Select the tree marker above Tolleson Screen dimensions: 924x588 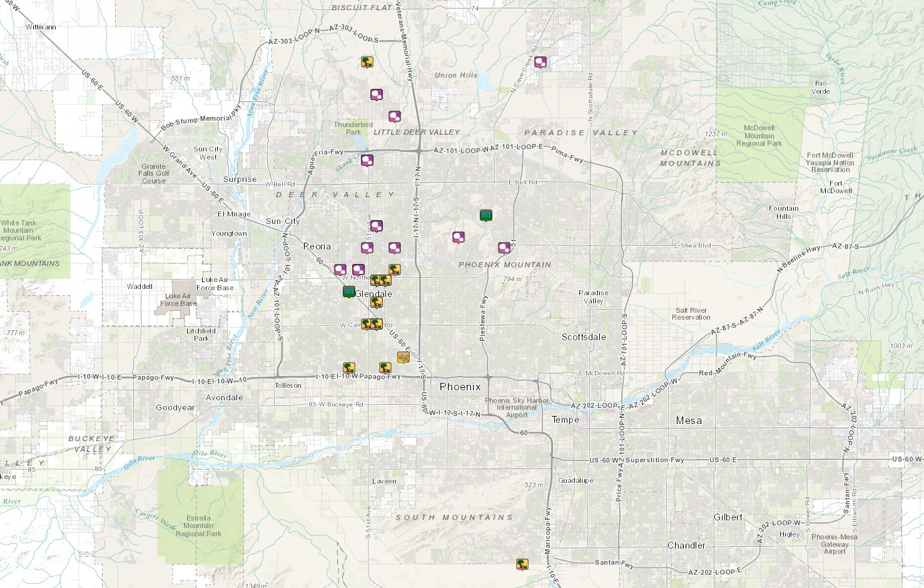pos(349,368)
